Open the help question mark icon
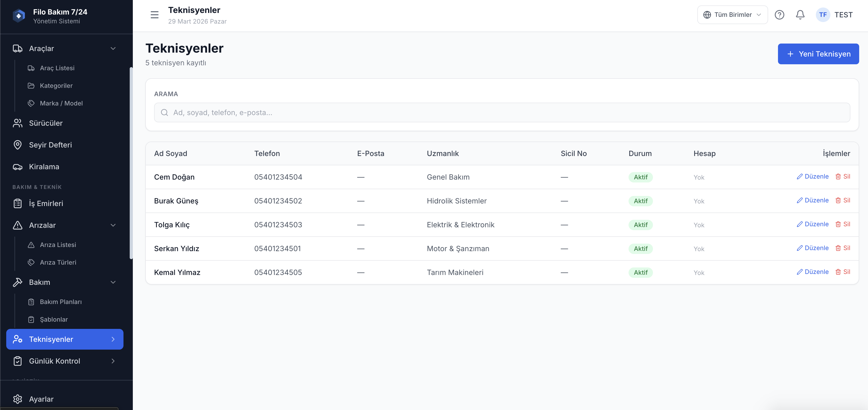The height and width of the screenshot is (410, 868). click(779, 15)
